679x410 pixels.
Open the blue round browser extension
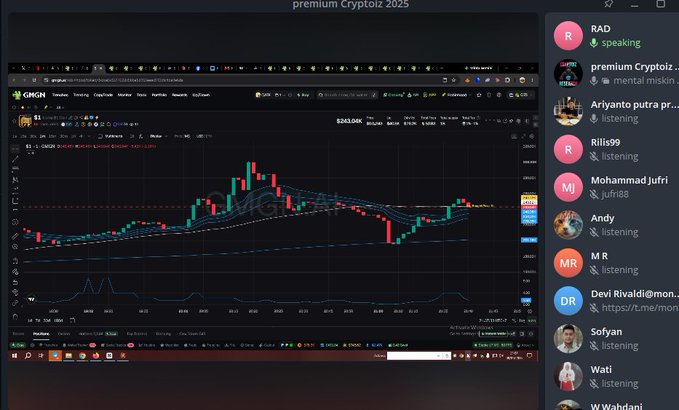[x=477, y=80]
